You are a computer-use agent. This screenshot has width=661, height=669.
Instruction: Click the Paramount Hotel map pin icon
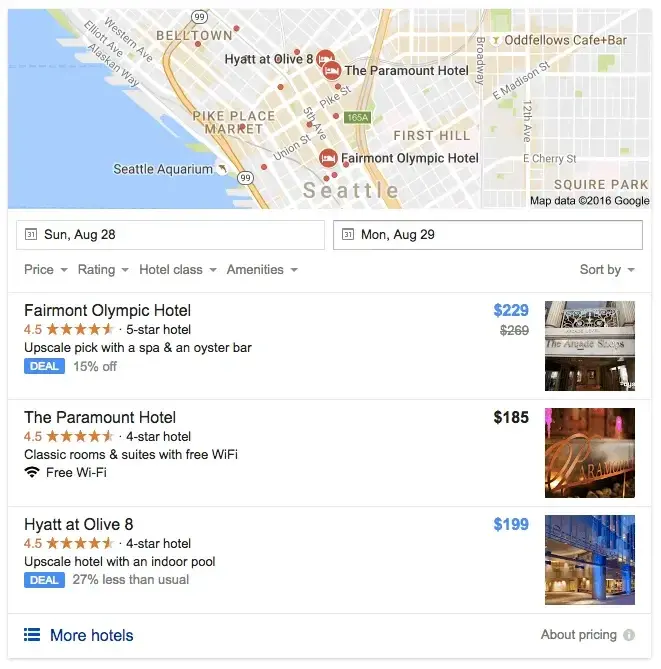330,70
